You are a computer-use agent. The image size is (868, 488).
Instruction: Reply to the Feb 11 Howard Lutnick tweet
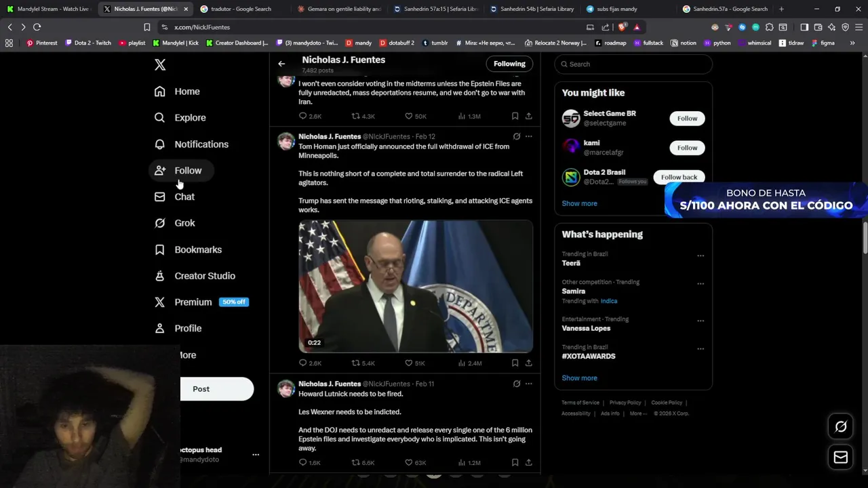pos(303,463)
